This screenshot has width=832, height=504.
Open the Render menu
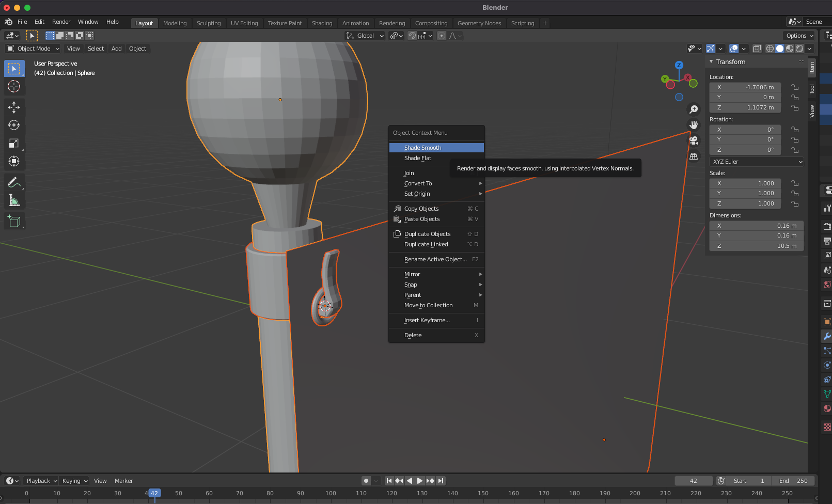click(x=61, y=22)
